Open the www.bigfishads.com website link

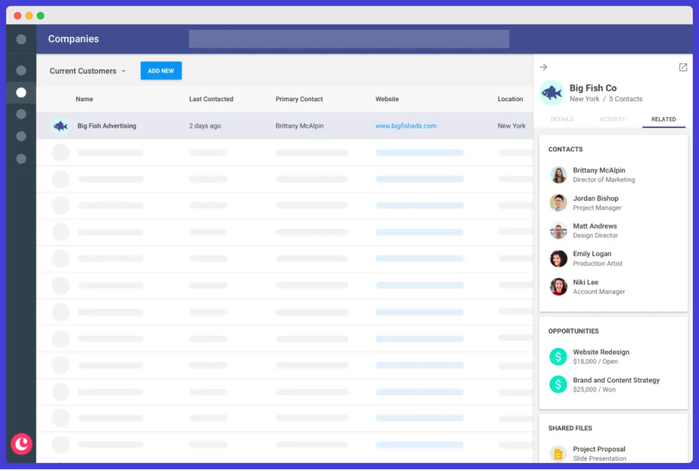(406, 126)
